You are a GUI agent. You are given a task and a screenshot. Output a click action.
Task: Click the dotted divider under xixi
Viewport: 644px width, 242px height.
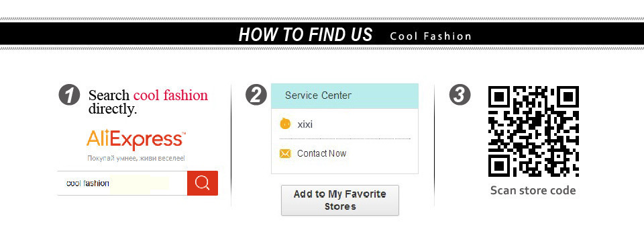345,139
